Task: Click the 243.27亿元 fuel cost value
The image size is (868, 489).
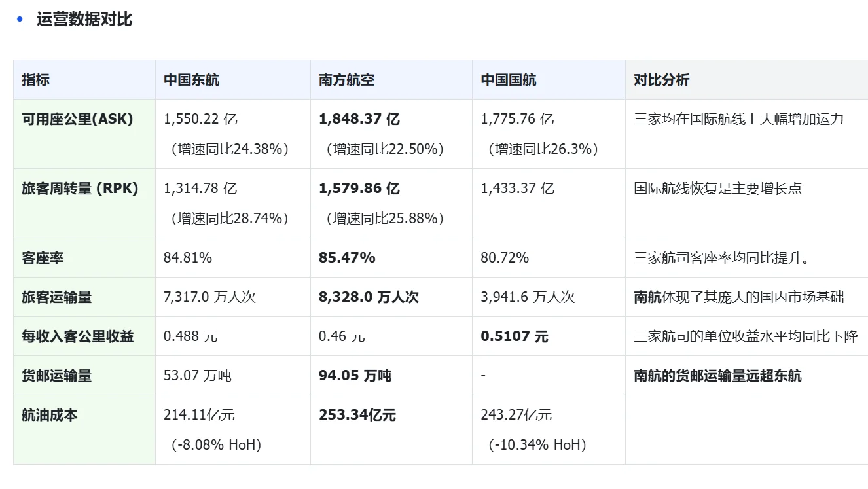Action: click(x=516, y=415)
